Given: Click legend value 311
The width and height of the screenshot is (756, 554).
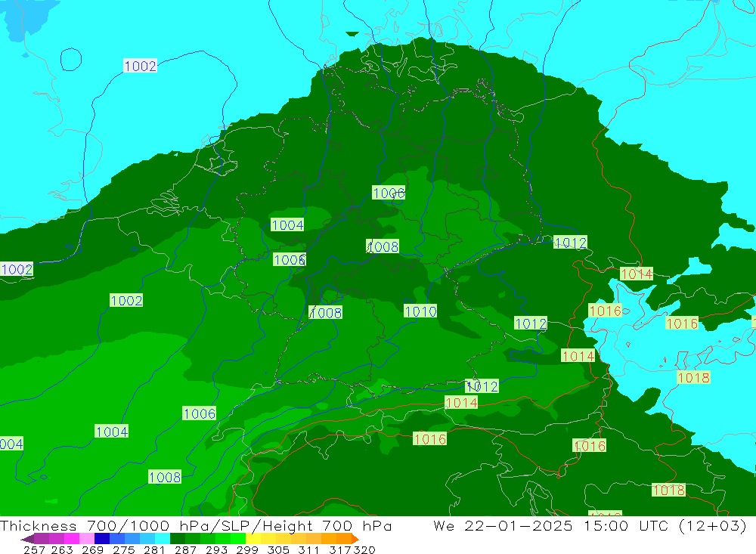Looking at the screenshot, I should coord(308,549).
